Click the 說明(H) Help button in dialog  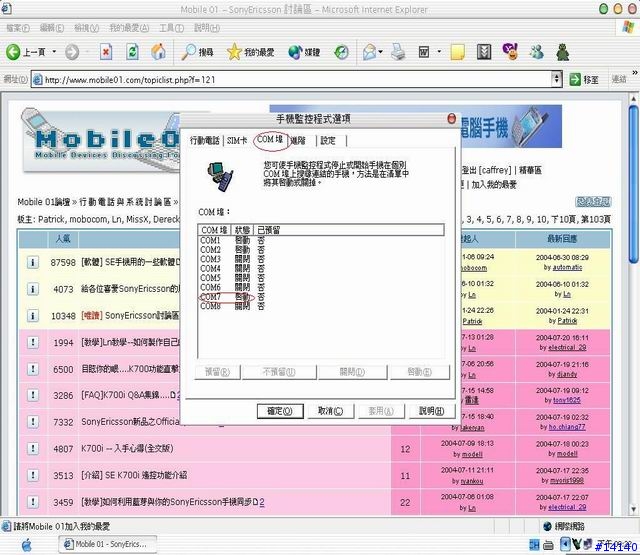pyautogui.click(x=431, y=411)
